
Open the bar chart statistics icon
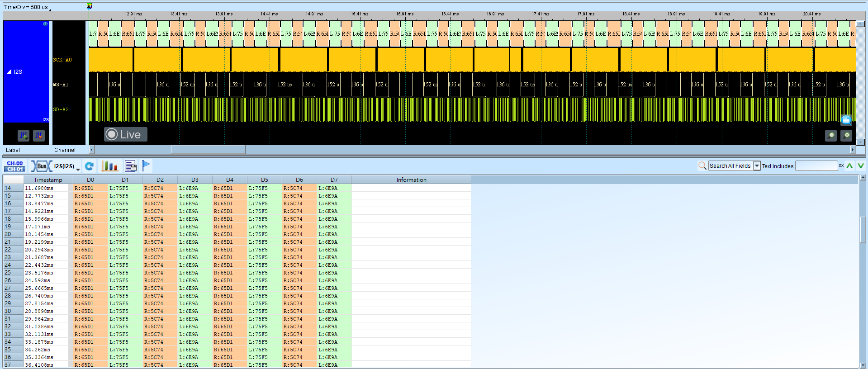click(x=110, y=166)
